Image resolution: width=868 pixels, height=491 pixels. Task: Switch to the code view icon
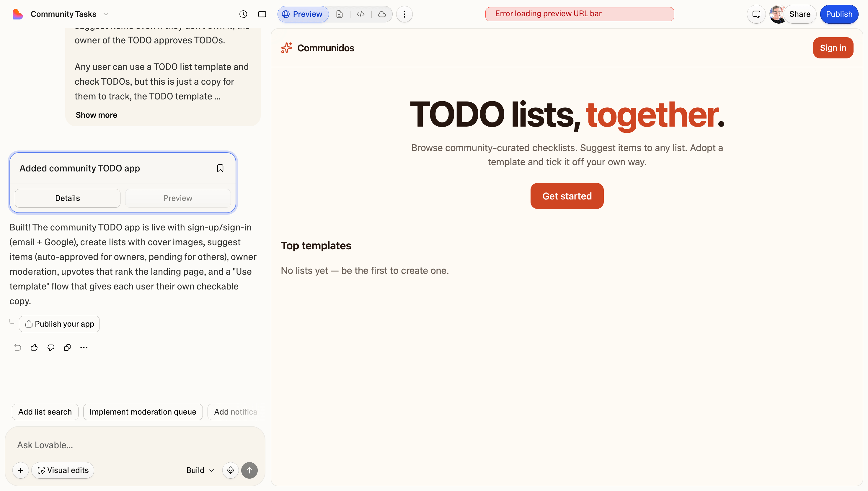point(360,14)
